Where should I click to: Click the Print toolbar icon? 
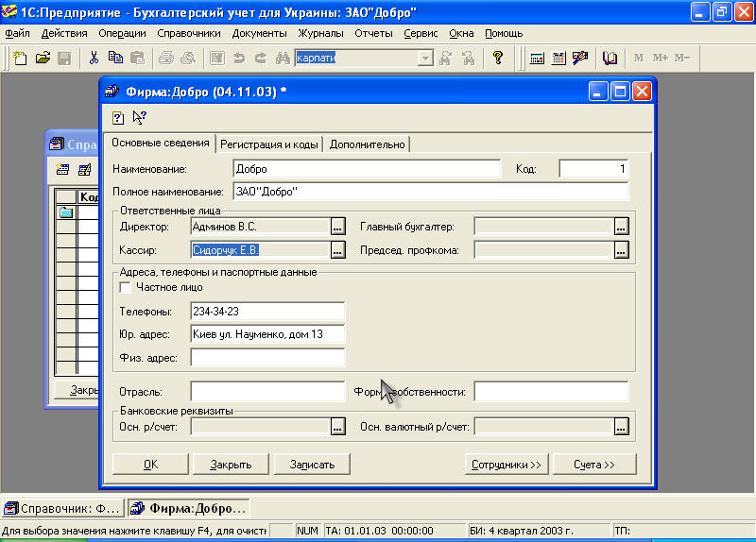coord(166,59)
